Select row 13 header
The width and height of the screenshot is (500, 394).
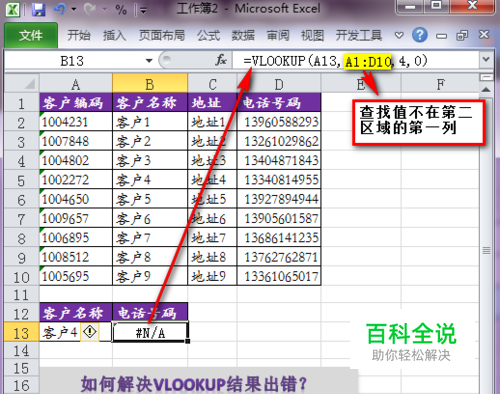[x=22, y=332]
